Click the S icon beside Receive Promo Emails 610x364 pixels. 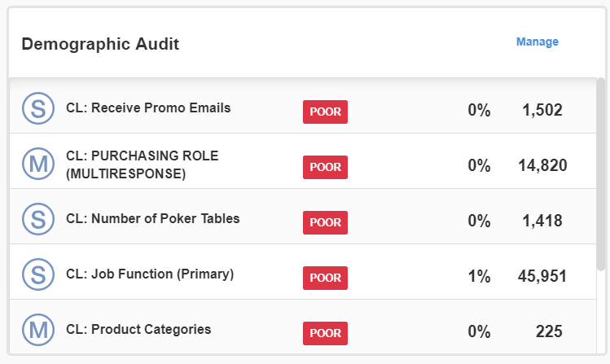[37, 108]
